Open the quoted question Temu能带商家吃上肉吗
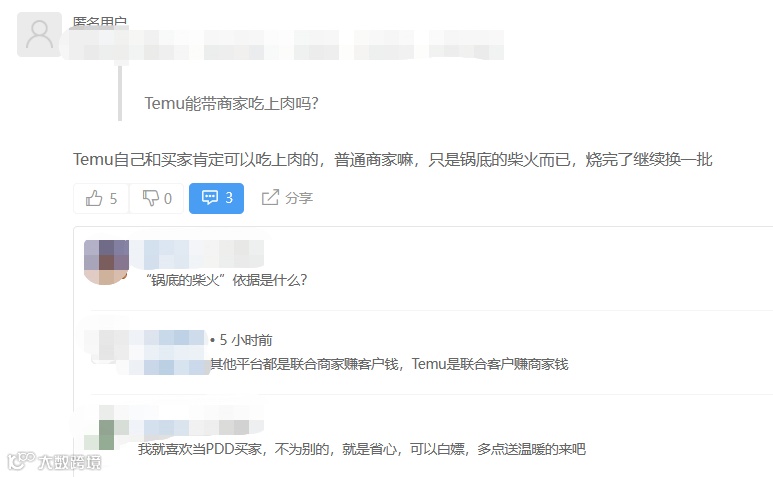This screenshot has height=477, width=773. (x=232, y=103)
